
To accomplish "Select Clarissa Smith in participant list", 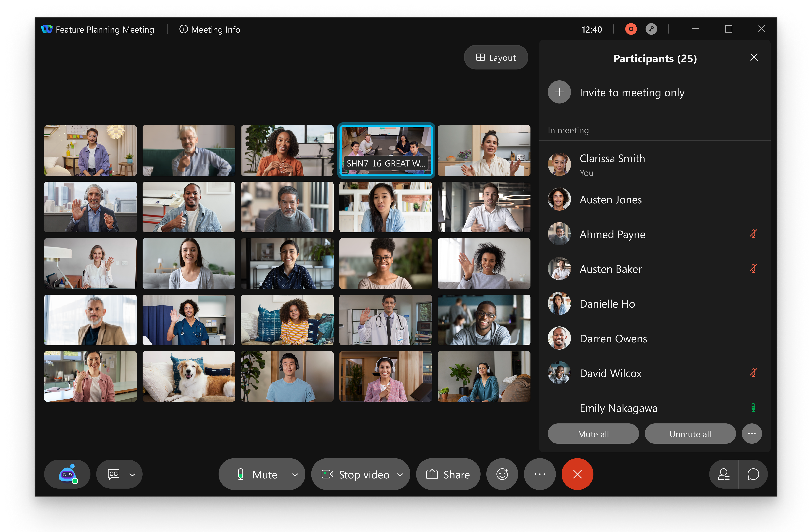I will pyautogui.click(x=654, y=165).
